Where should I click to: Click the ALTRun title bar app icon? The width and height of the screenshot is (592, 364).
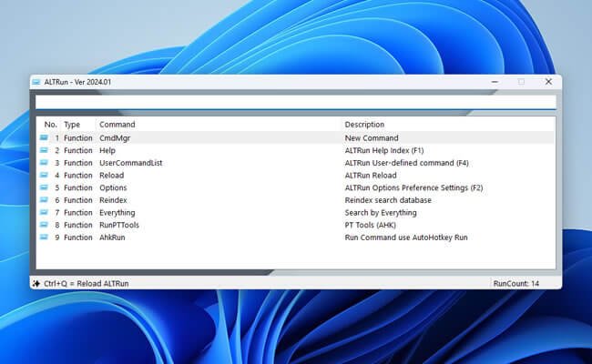click(36, 82)
